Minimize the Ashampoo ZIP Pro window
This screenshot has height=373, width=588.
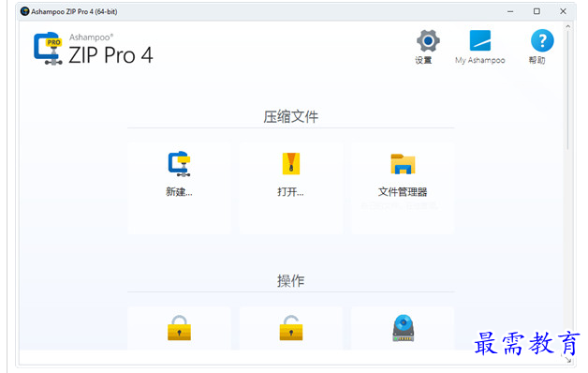510,11
